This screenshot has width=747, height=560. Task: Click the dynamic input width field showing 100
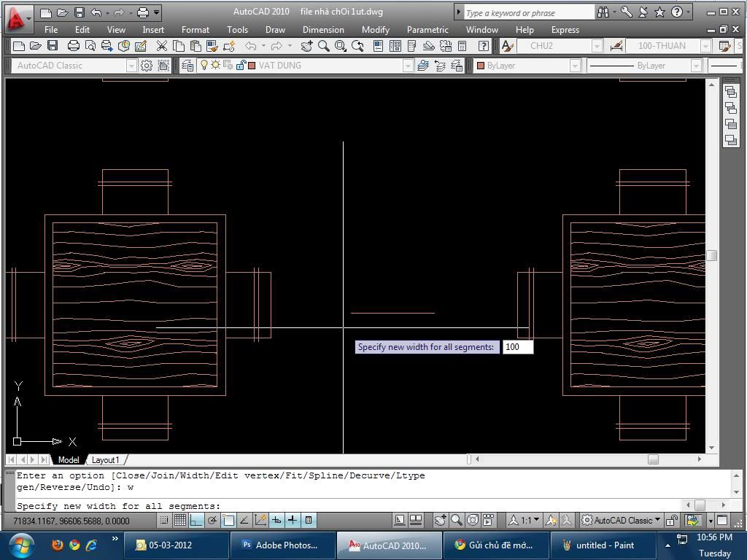(518, 347)
